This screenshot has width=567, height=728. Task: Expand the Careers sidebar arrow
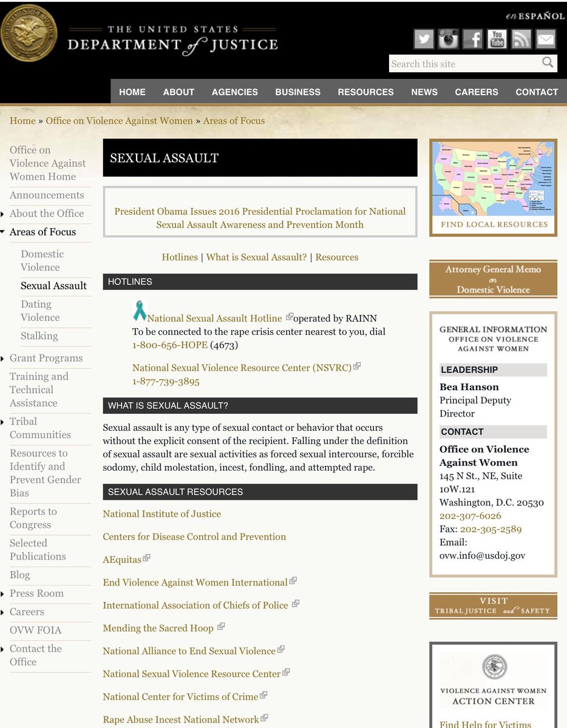(3, 612)
